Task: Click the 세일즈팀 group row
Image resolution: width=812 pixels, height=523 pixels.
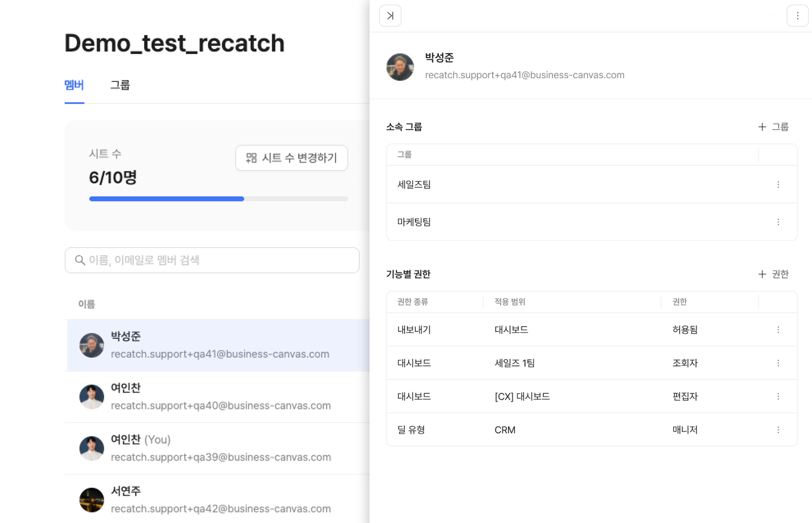Action: 591,184
